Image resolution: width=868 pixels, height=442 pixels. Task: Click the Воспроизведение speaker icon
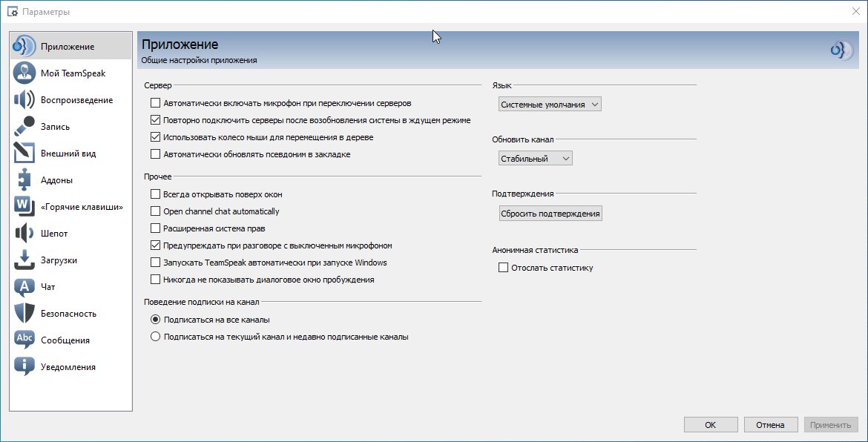click(x=24, y=99)
